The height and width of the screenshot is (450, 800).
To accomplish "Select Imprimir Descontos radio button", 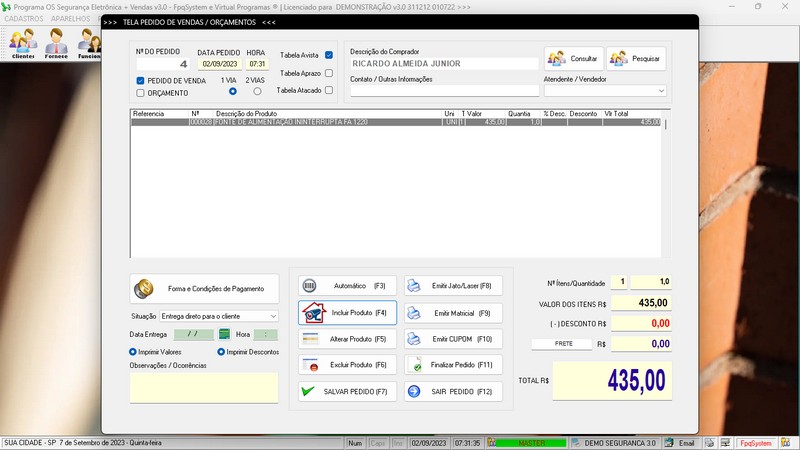I will click(221, 352).
